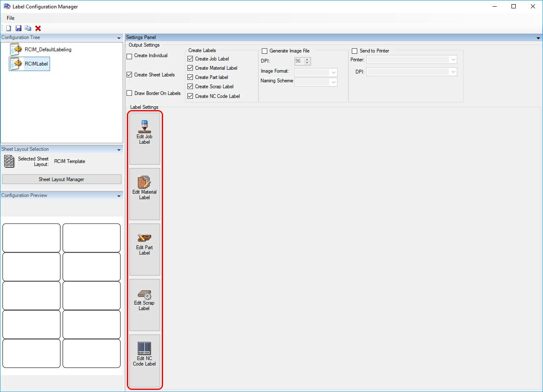Open the File menu
The image size is (543, 392).
coord(10,18)
